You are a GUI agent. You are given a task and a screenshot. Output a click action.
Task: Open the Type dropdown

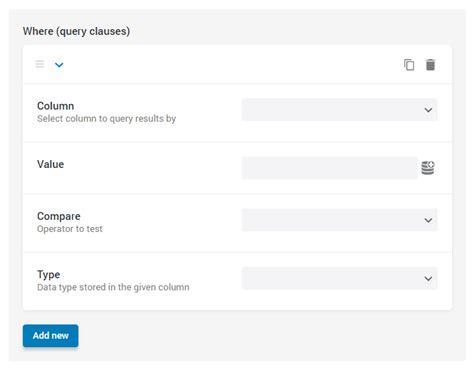339,278
